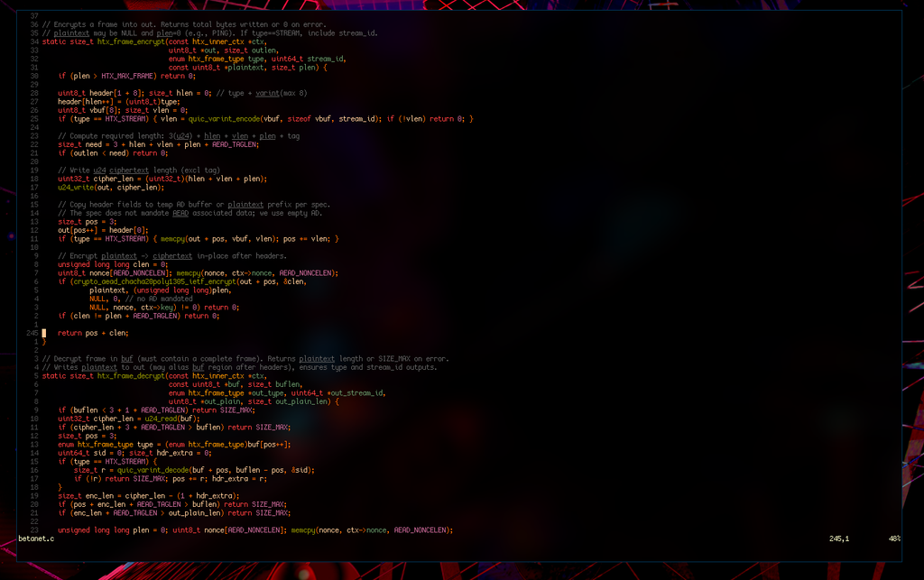Click the 'if (enc_len + AEAD_TAGLEN > out_plain_len)' check
The width and height of the screenshot is (924, 580).
140,513
